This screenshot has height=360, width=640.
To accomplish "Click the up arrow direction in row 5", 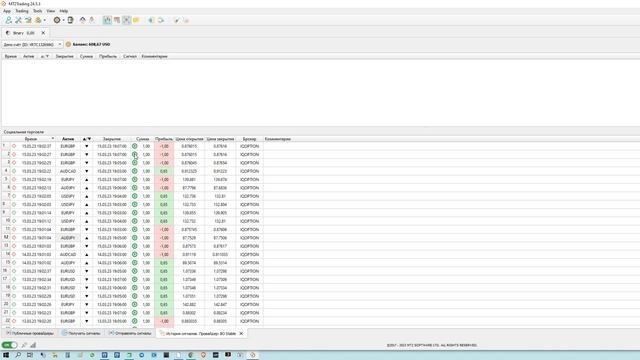I will [x=87, y=180].
